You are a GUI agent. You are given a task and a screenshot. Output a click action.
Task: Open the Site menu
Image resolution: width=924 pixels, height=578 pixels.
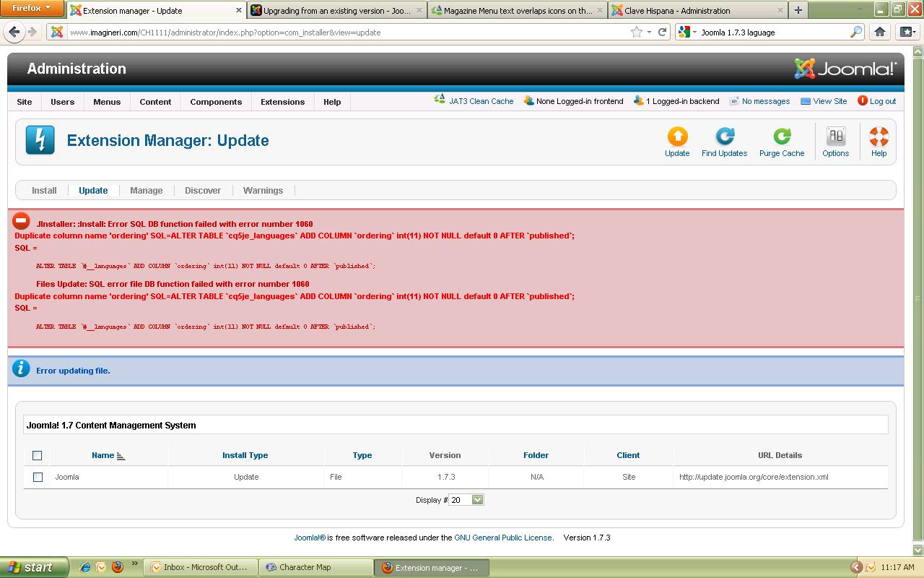pos(25,102)
